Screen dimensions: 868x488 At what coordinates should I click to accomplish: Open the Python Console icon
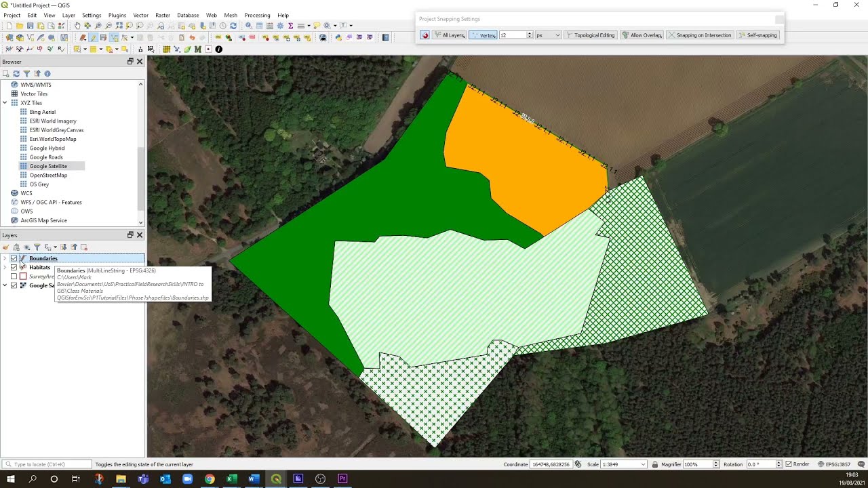click(x=338, y=37)
